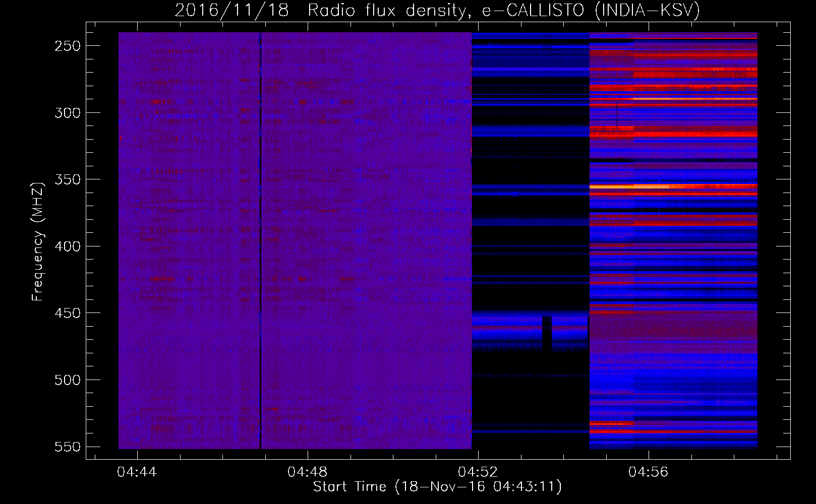816x504 pixels.
Task: Click the bright orange band near 355 MHz
Action: 673,186
